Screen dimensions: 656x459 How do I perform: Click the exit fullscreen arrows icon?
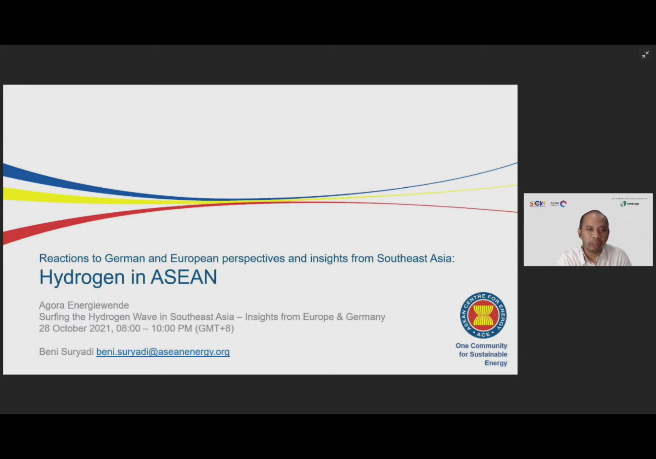[645, 55]
